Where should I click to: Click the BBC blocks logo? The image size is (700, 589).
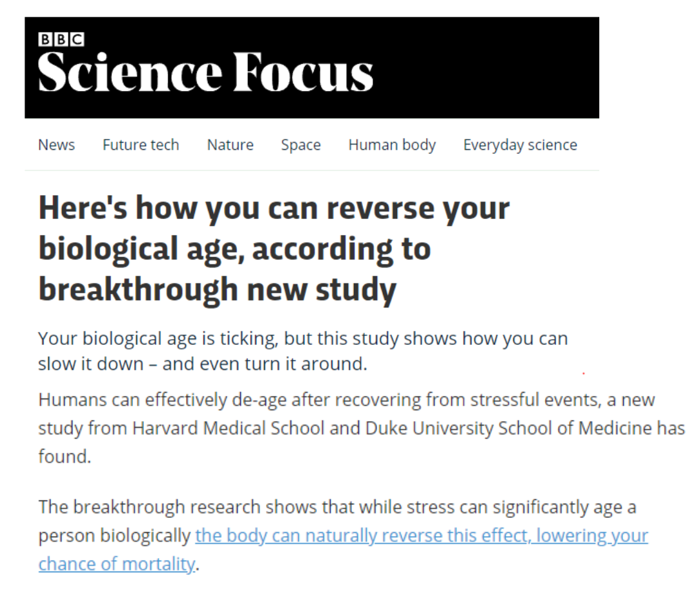click(x=61, y=40)
